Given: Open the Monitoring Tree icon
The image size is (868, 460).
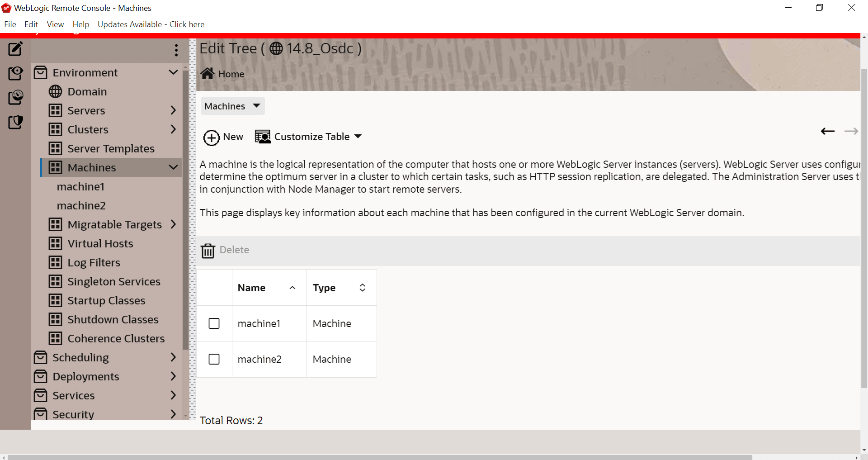Looking at the screenshot, I should [15, 97].
